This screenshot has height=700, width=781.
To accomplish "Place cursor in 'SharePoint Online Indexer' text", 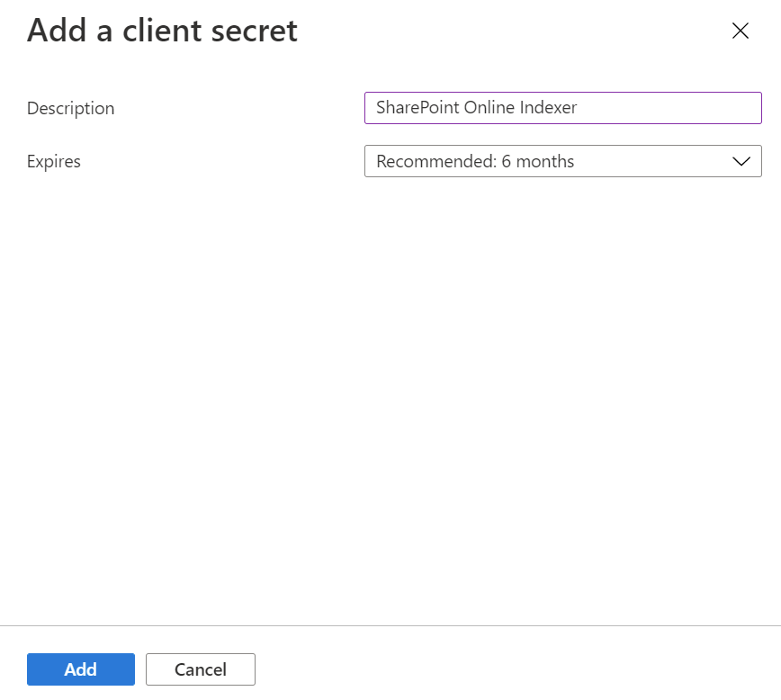I will (x=477, y=108).
